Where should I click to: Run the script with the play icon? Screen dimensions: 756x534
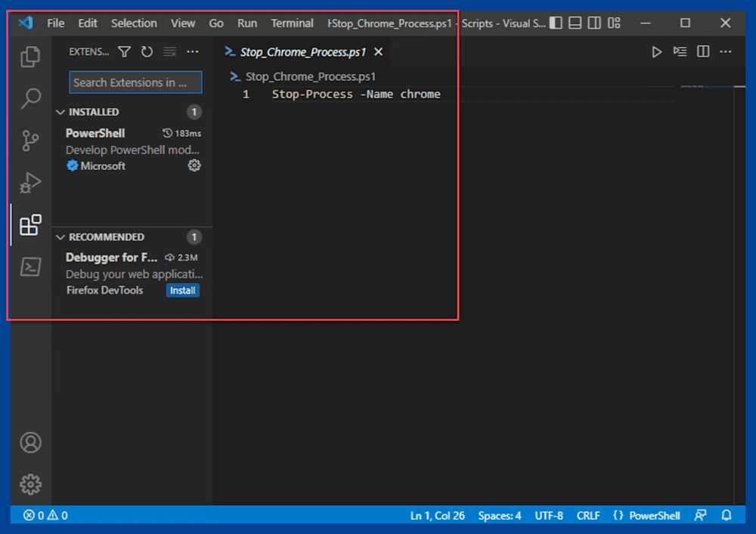pos(656,51)
